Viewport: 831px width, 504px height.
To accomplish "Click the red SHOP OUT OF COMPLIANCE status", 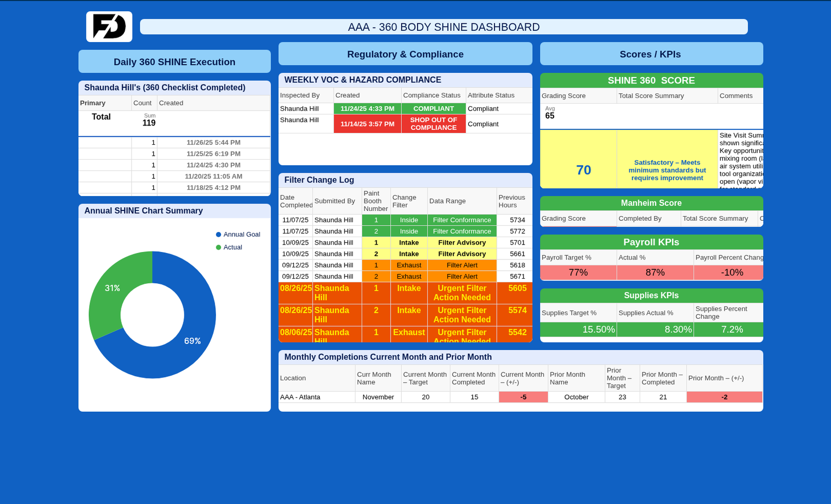I will tap(433, 124).
